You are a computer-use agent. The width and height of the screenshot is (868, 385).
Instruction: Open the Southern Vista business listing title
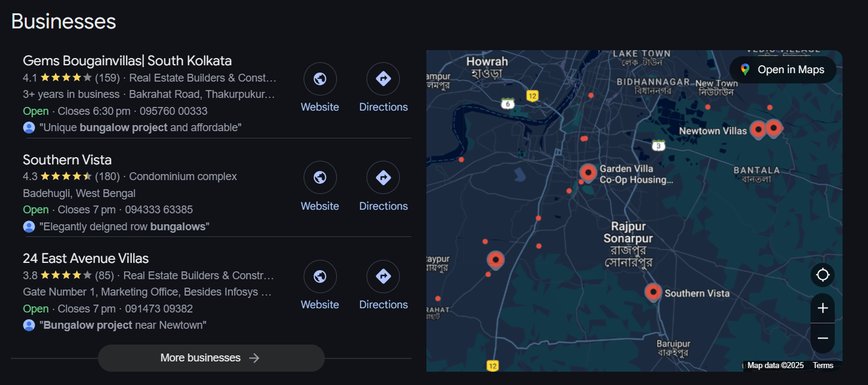click(x=67, y=160)
